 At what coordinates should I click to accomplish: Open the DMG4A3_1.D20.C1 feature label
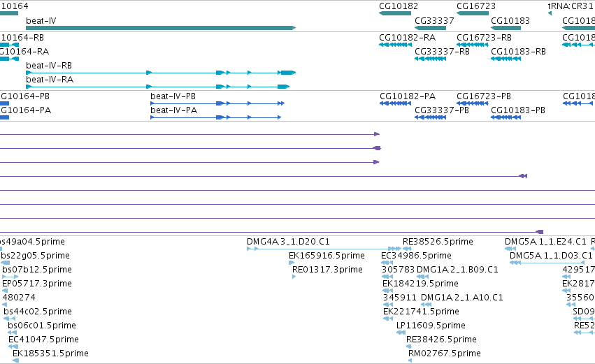(x=288, y=242)
